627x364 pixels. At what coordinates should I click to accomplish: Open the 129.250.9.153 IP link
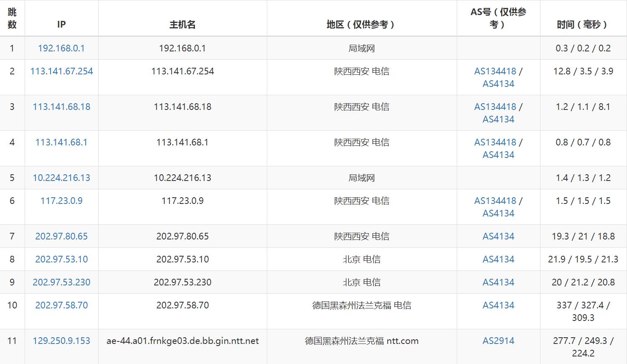point(61,341)
